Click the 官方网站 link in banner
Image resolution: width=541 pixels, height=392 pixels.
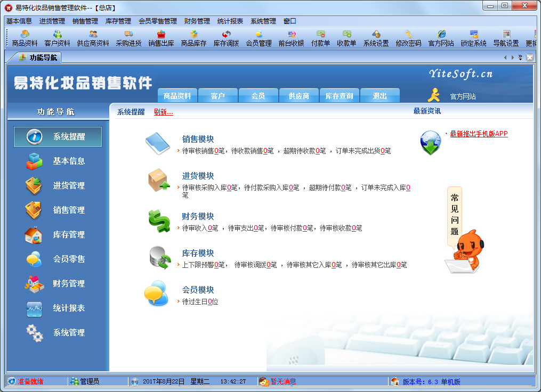pos(463,96)
